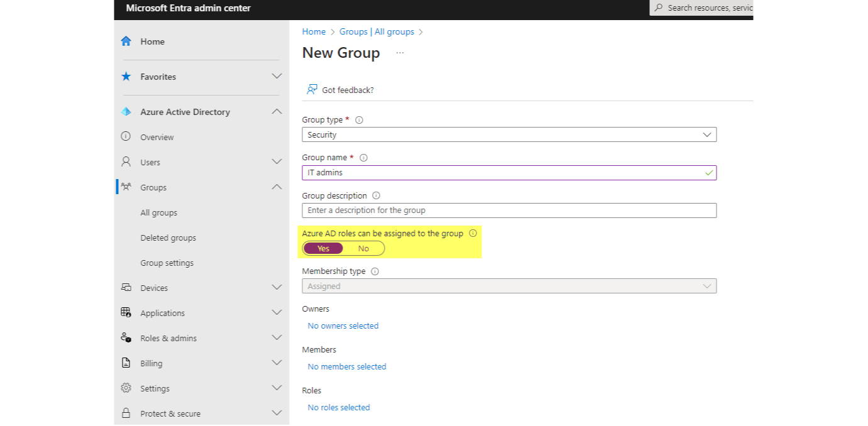Click the Overview info circle icon

[126, 137]
